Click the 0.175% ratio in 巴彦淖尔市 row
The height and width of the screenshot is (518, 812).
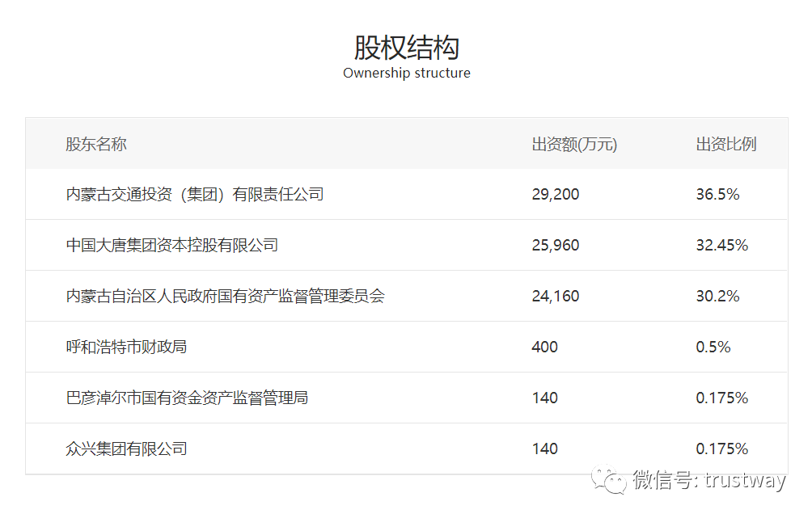coord(722,398)
